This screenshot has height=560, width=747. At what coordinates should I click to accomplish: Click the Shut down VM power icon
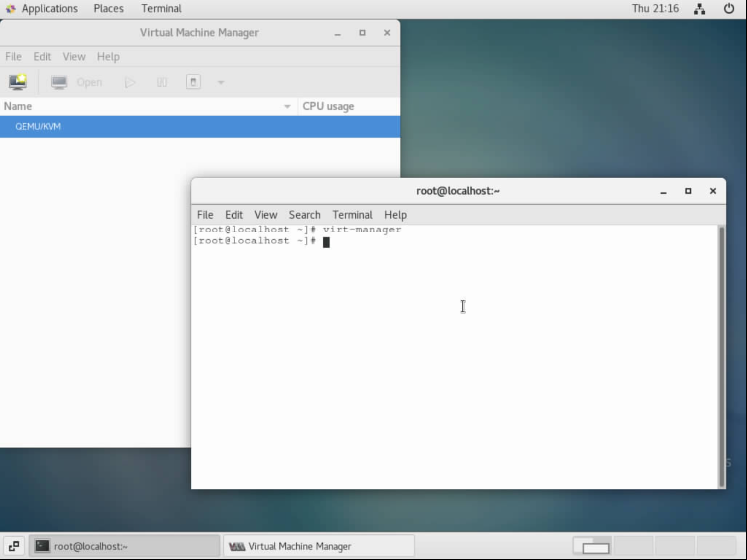pyautogui.click(x=193, y=82)
